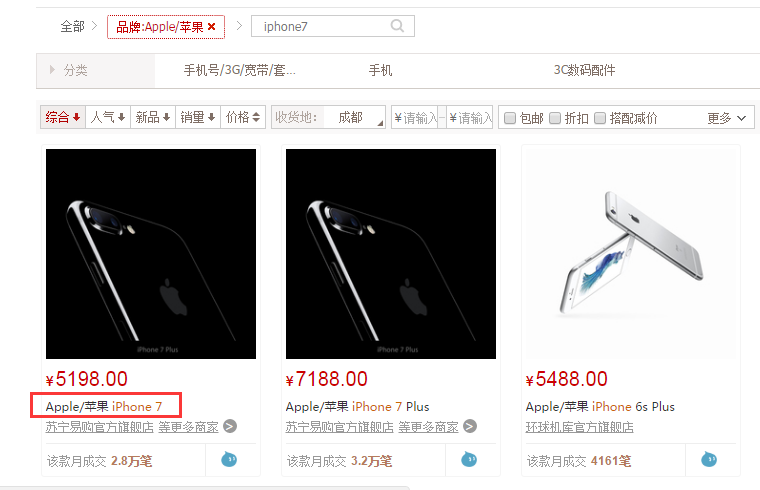Select the 手机 category tab

coord(380,70)
